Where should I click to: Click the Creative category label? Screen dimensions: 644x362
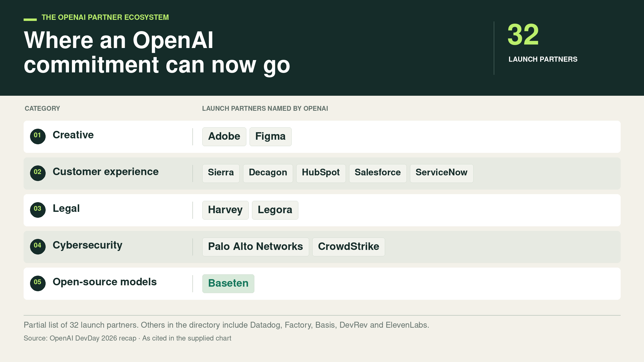(x=73, y=135)
